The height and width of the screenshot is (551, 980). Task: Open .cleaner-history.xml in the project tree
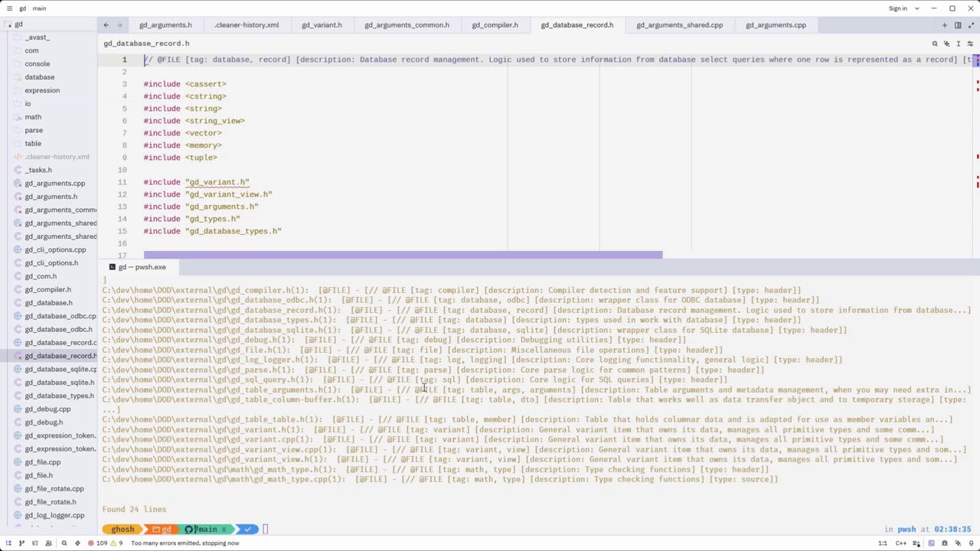coord(49,157)
